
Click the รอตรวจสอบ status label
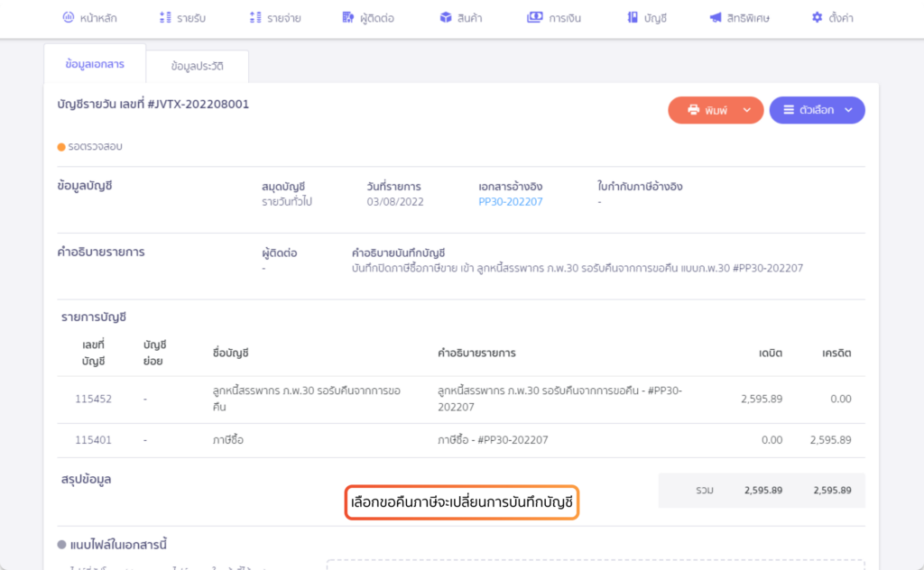pos(95,147)
